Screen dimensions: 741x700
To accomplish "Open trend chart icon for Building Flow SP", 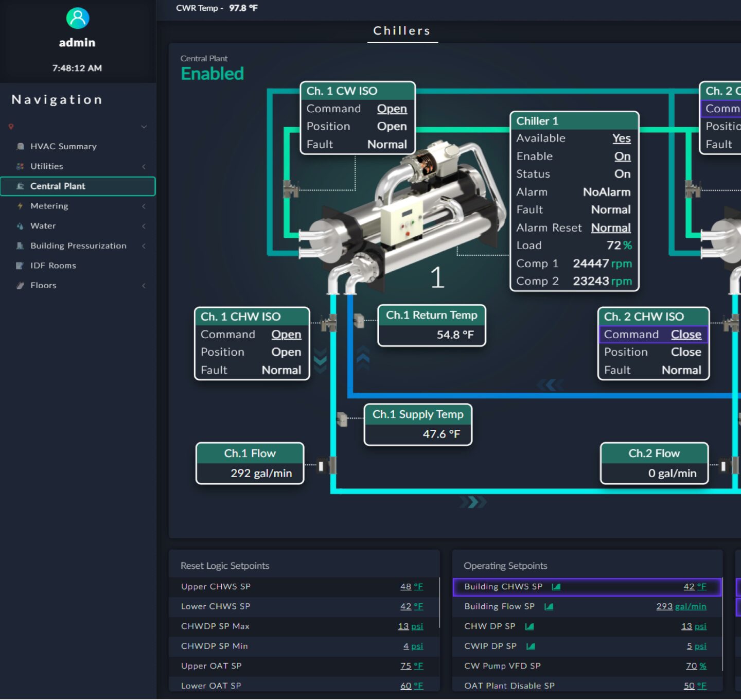I will pyautogui.click(x=549, y=607).
